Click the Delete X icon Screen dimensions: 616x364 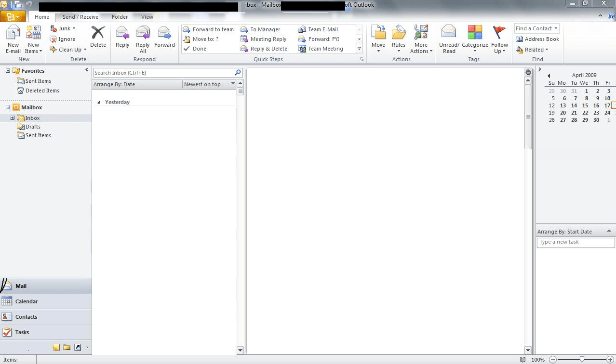(98, 33)
